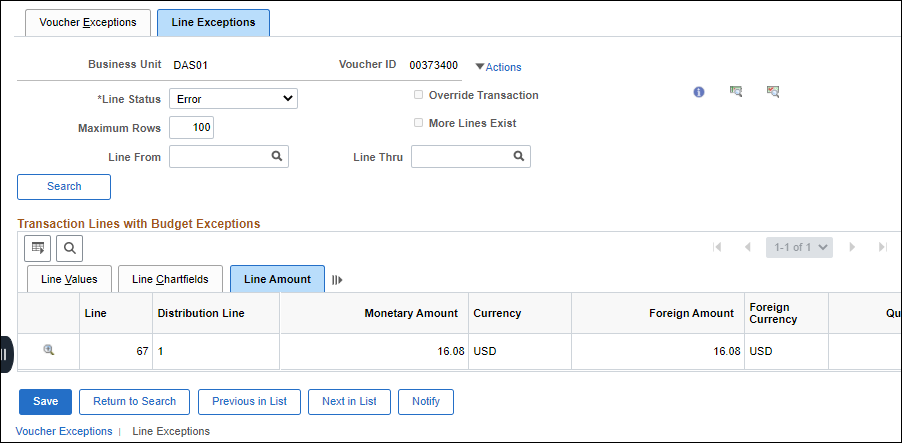Open the grid personalize table icon
Screen dimensions: 902x443
38,248
